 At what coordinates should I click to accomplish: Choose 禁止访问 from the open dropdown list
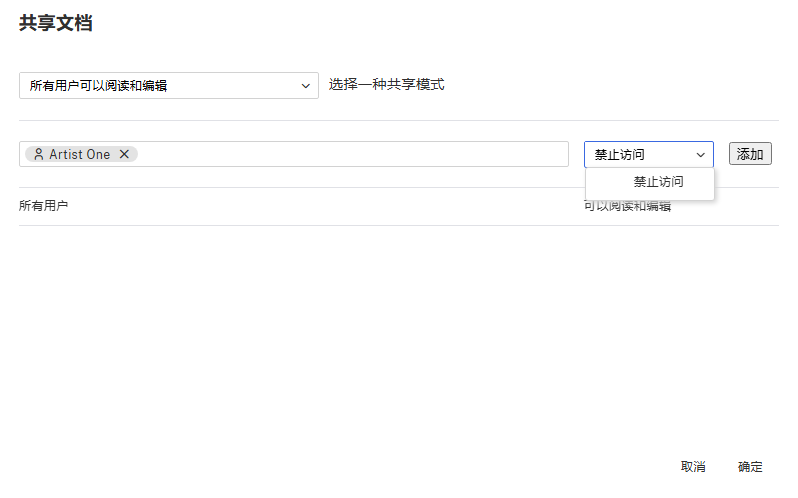(650, 182)
